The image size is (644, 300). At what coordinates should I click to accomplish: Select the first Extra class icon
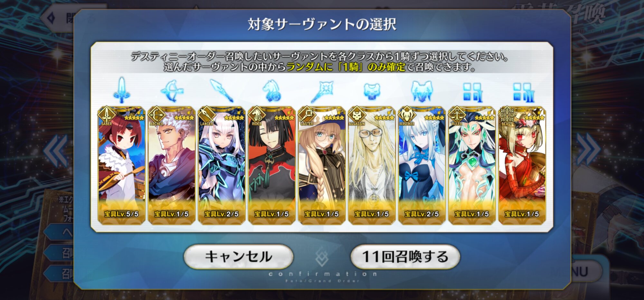click(472, 93)
